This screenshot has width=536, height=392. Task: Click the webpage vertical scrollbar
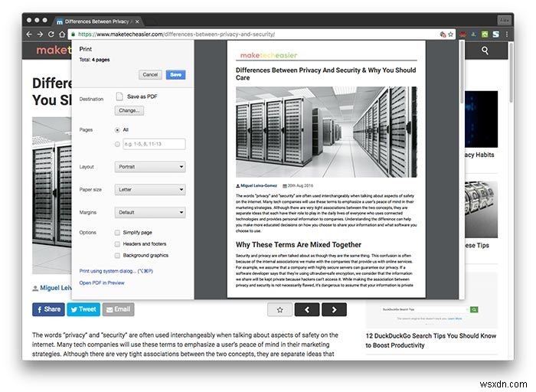(x=511, y=72)
